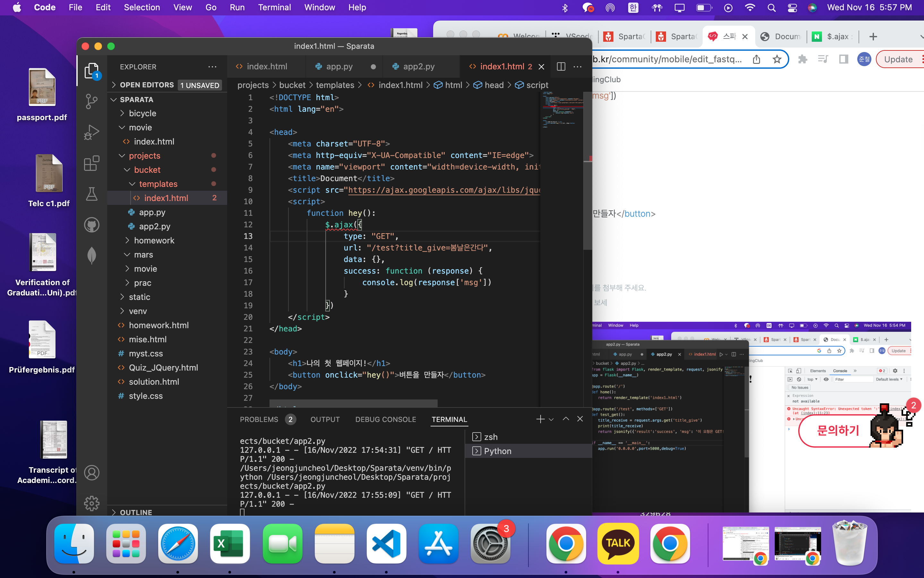Open index1.html in the file explorer
Viewport: 924px width, 578px height.
(167, 198)
